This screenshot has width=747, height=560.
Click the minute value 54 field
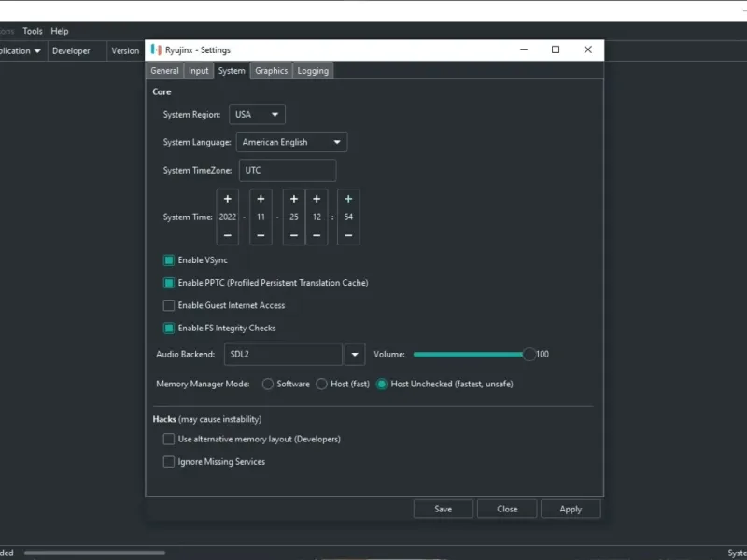click(348, 217)
